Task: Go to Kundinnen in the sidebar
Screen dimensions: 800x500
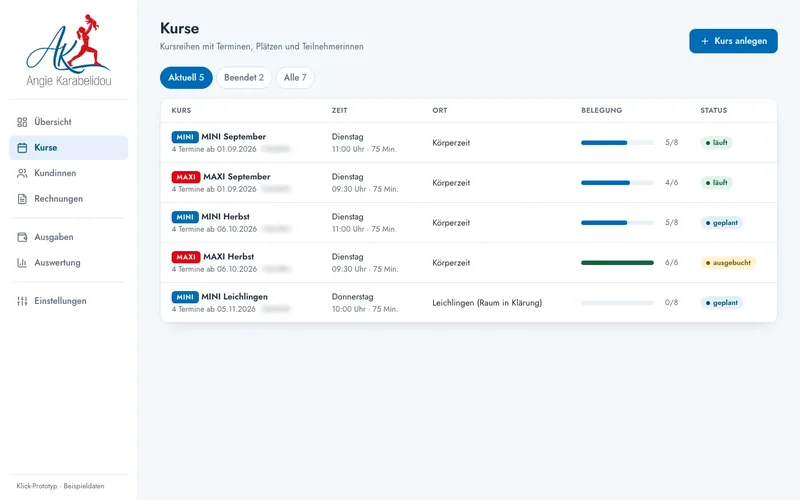Action: [x=68, y=173]
